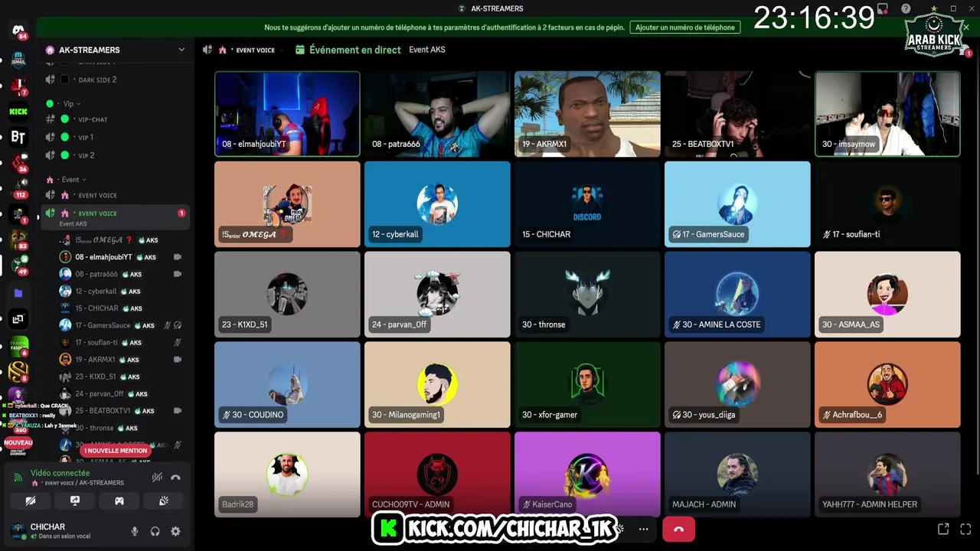The image size is (980, 551).
Task: Share your screen from the voice panel
Action: tap(75, 500)
